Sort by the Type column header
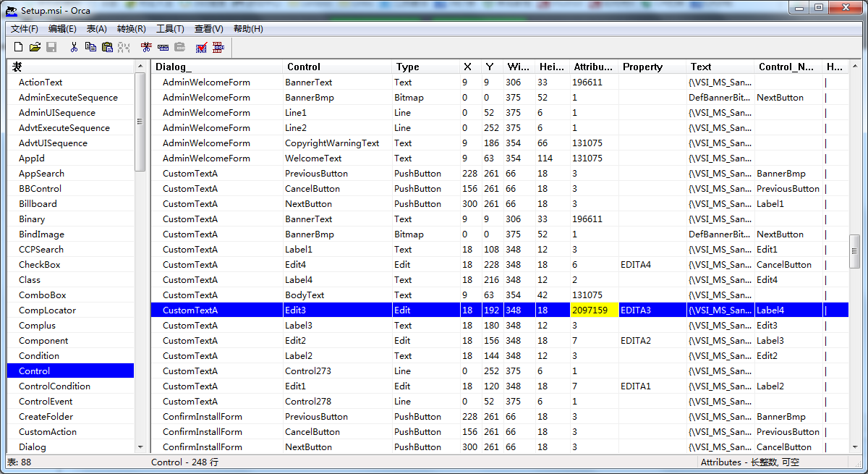Image resolution: width=868 pixels, height=474 pixels. point(407,67)
